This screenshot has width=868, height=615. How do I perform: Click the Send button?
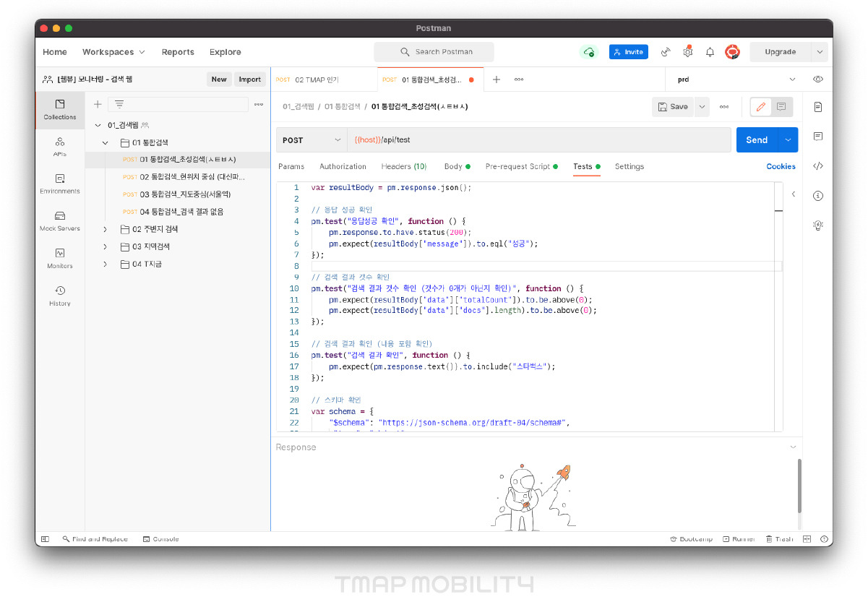pyautogui.click(x=757, y=140)
